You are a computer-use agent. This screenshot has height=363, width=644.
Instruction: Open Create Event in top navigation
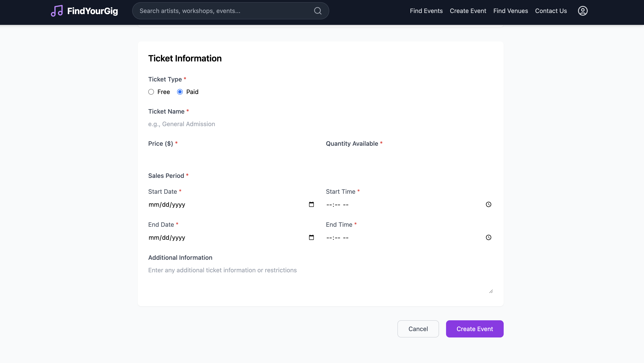click(468, 11)
